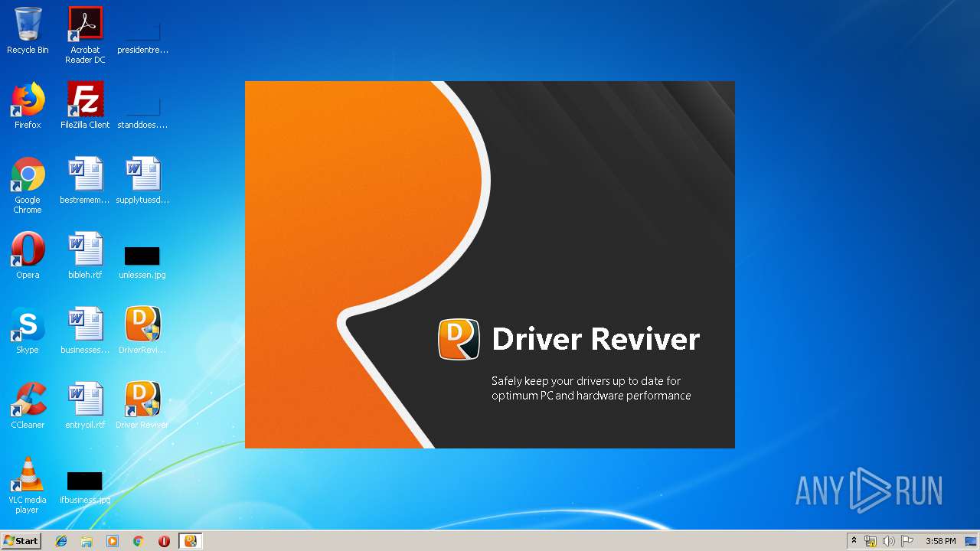Image resolution: width=980 pixels, height=551 pixels.
Task: Launch Skype desktop shortcut
Action: click(x=28, y=331)
